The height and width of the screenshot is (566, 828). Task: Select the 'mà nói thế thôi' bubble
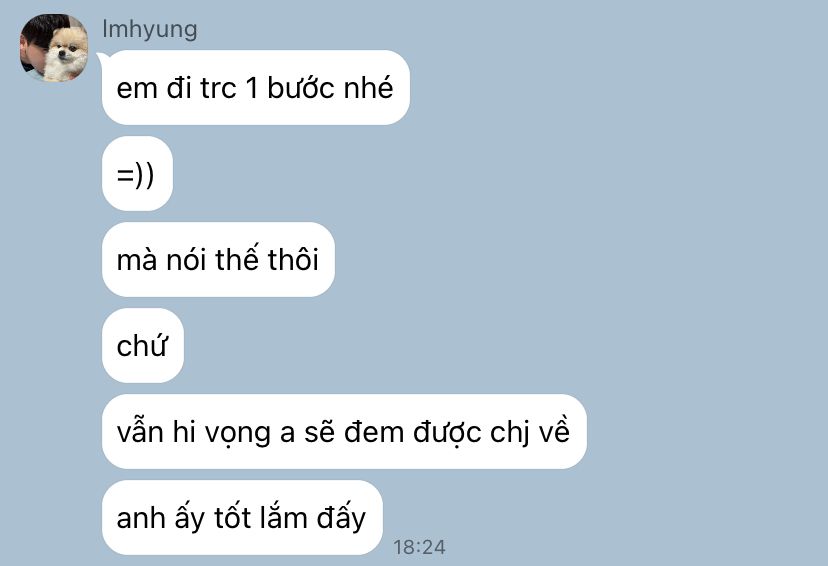click(x=218, y=259)
